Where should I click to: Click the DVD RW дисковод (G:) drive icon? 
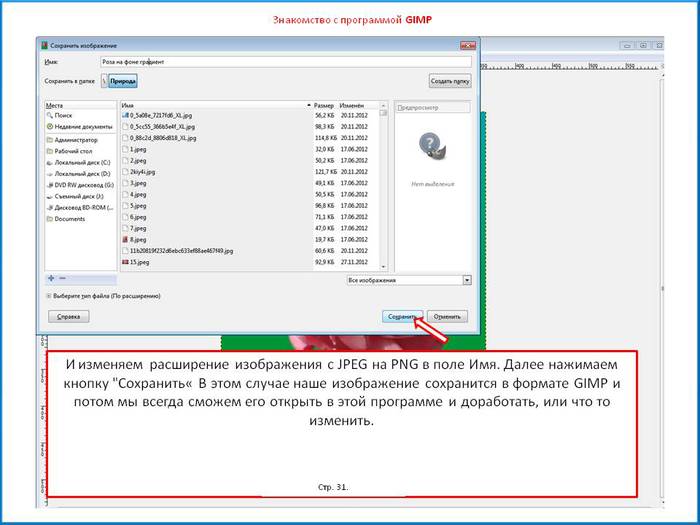(50, 185)
